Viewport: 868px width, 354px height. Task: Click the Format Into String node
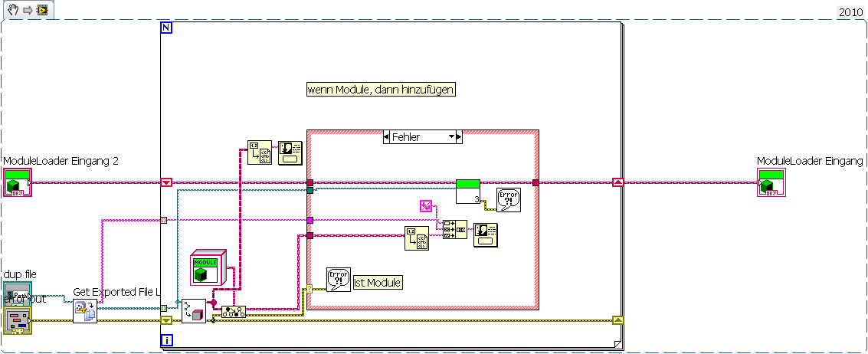coord(454,229)
